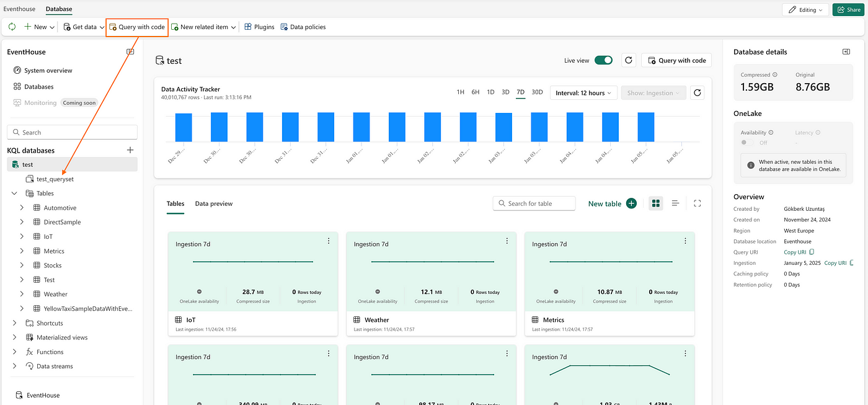
Task: Switch to card grid view
Action: pos(656,203)
